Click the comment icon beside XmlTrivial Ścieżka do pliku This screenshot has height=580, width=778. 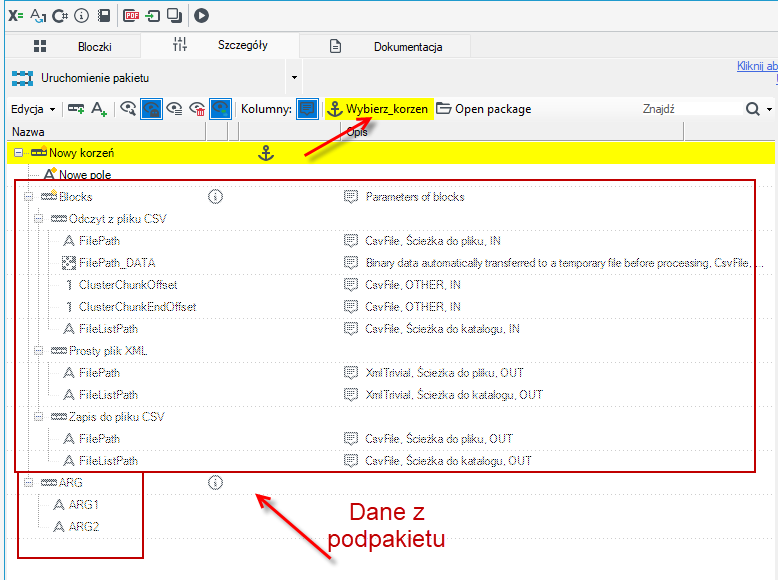pyautogui.click(x=351, y=373)
